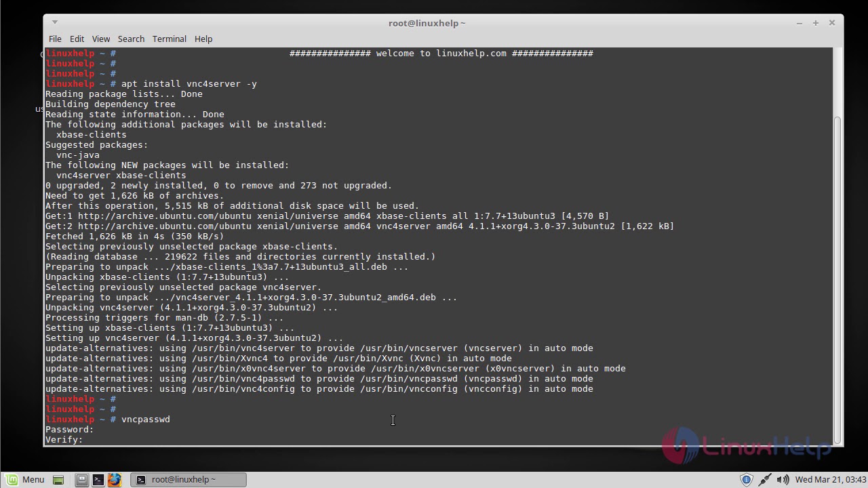Click the 'Fetched 1,626 kB in 4s' line

point(135,237)
